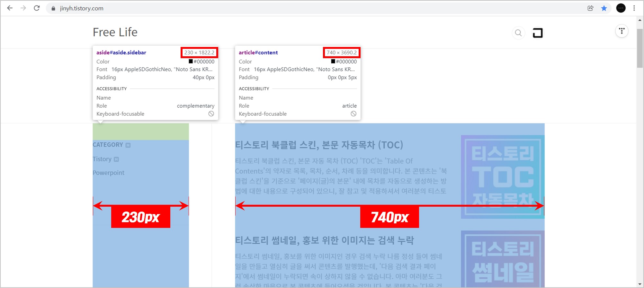Click the square icon next to the search icon
The image size is (644, 288).
click(538, 33)
